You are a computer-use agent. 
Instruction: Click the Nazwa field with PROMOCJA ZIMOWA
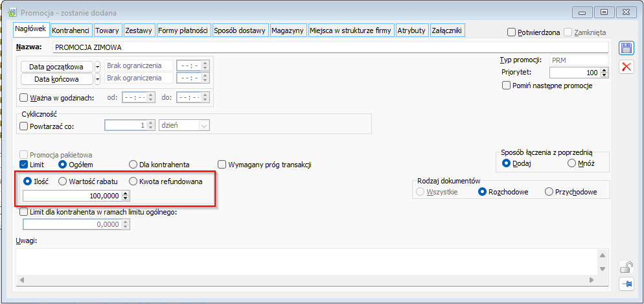click(x=330, y=47)
